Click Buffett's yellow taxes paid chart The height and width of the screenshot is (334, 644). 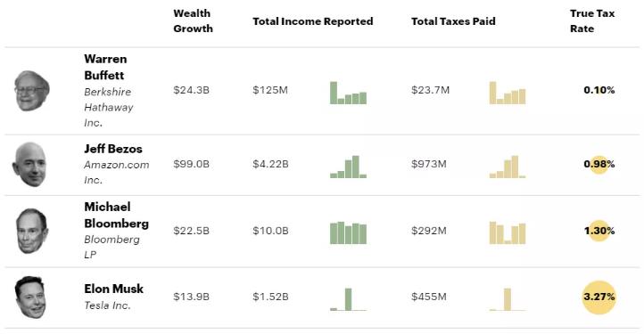[x=508, y=93]
